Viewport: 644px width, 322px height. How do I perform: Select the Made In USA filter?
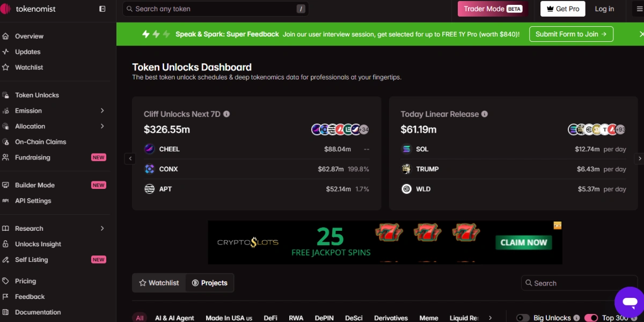[x=229, y=318]
